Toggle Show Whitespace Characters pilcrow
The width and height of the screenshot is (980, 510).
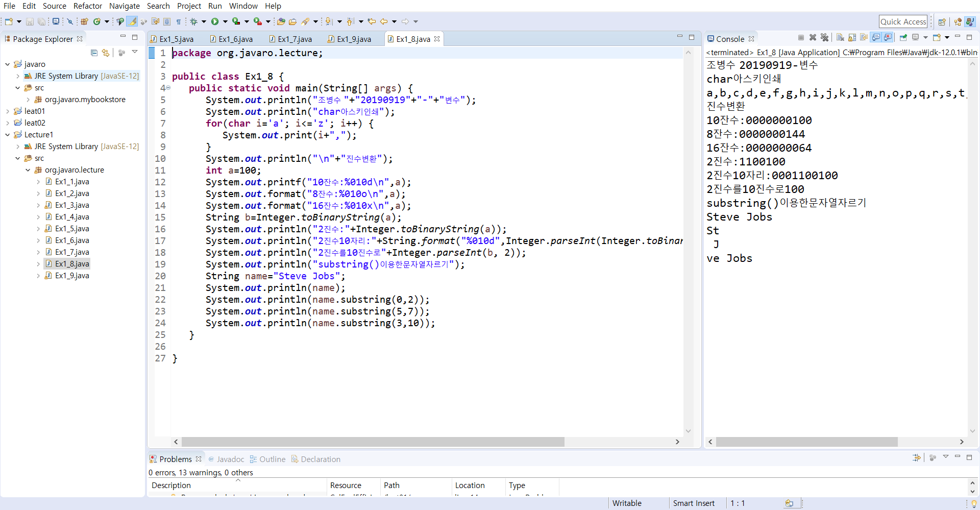click(179, 21)
